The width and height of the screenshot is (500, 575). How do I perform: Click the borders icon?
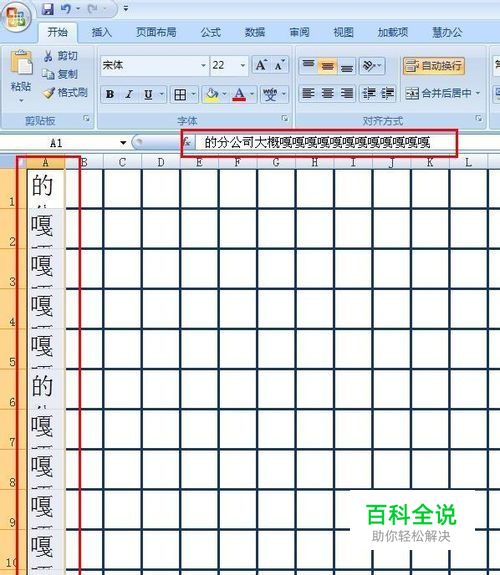[x=180, y=95]
